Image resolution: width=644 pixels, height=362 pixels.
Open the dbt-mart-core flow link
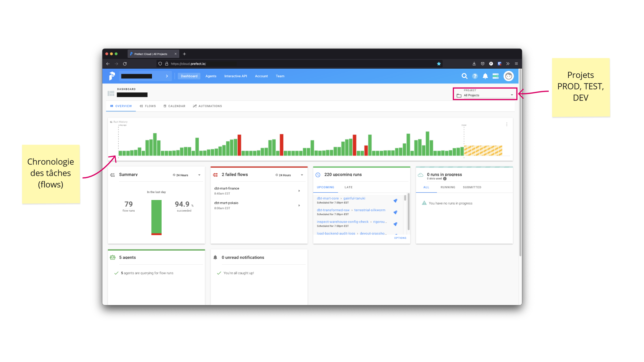pyautogui.click(x=328, y=198)
